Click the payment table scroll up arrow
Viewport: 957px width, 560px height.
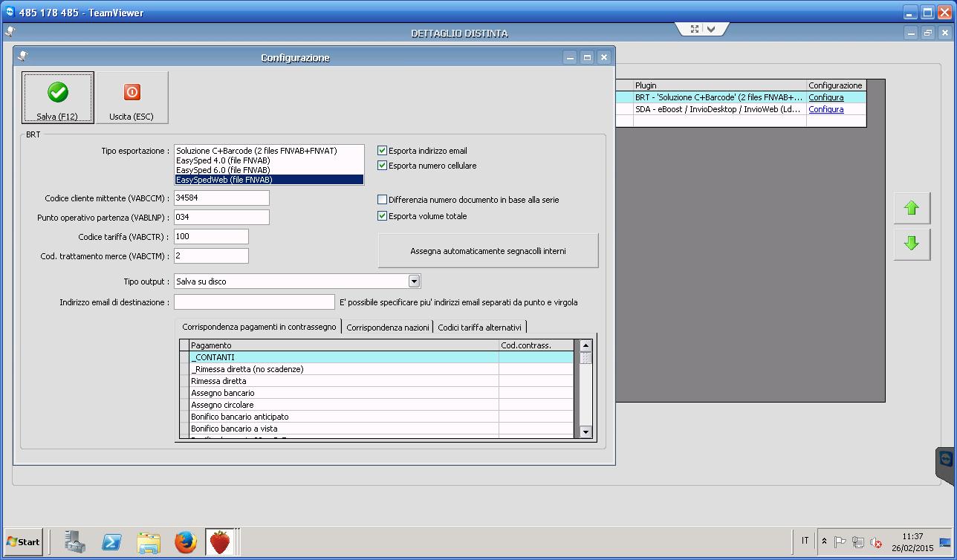click(x=585, y=345)
